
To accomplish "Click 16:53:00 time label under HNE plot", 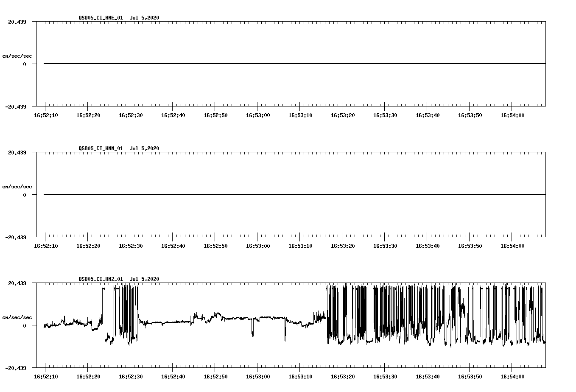I will pos(258,115).
